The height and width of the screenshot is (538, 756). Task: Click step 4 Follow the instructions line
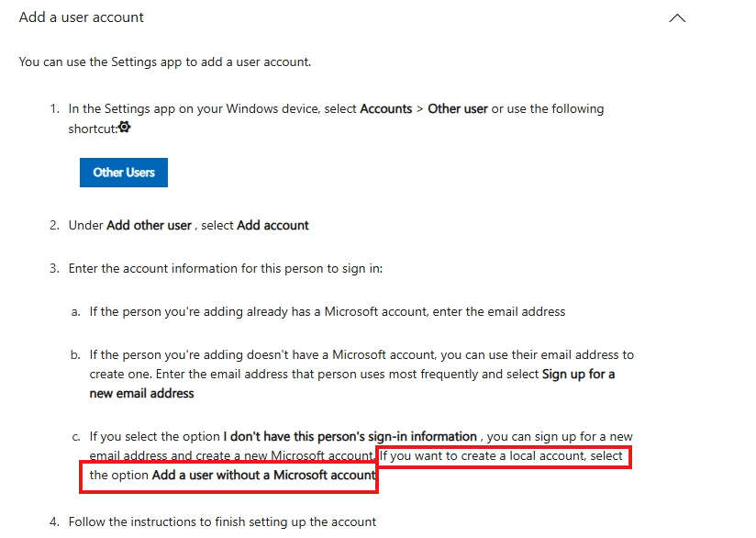(x=222, y=522)
